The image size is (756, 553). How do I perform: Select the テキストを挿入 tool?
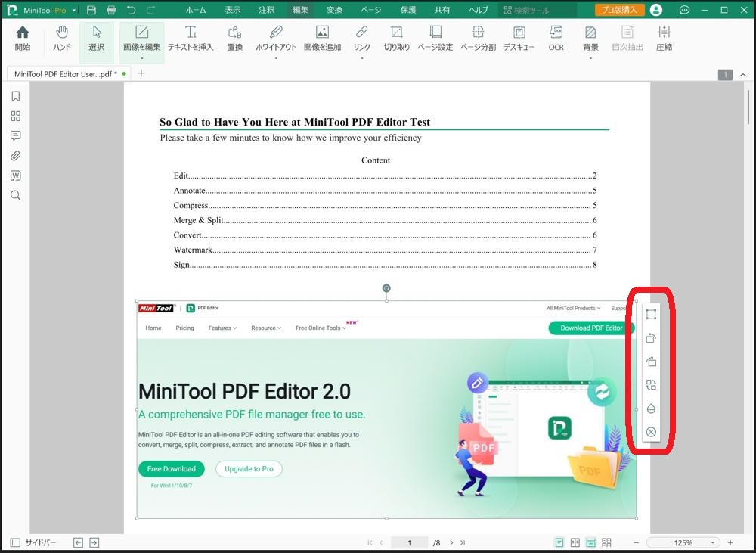[191, 39]
